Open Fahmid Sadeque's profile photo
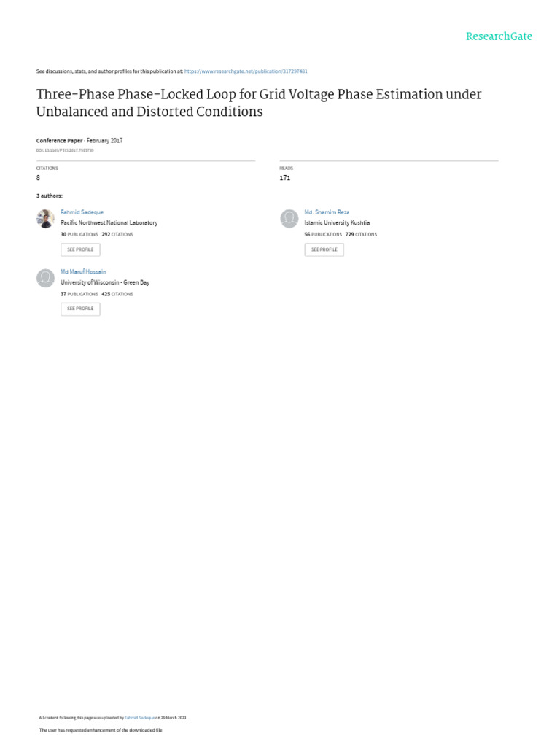 click(45, 218)
